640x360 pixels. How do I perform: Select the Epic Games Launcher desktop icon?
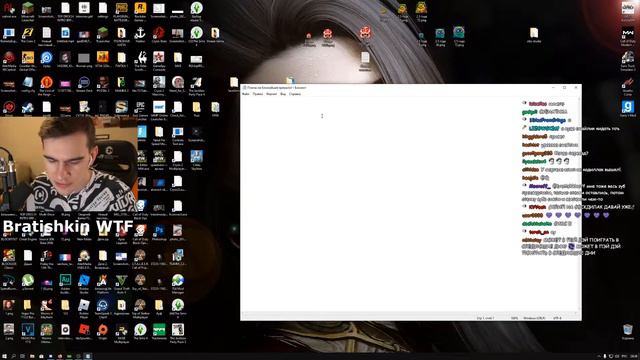(140, 109)
